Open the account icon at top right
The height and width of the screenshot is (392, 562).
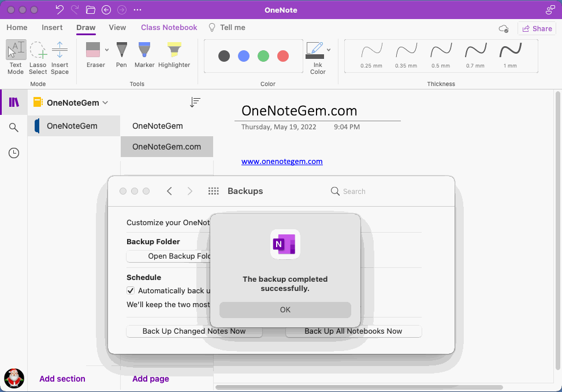coord(550,10)
